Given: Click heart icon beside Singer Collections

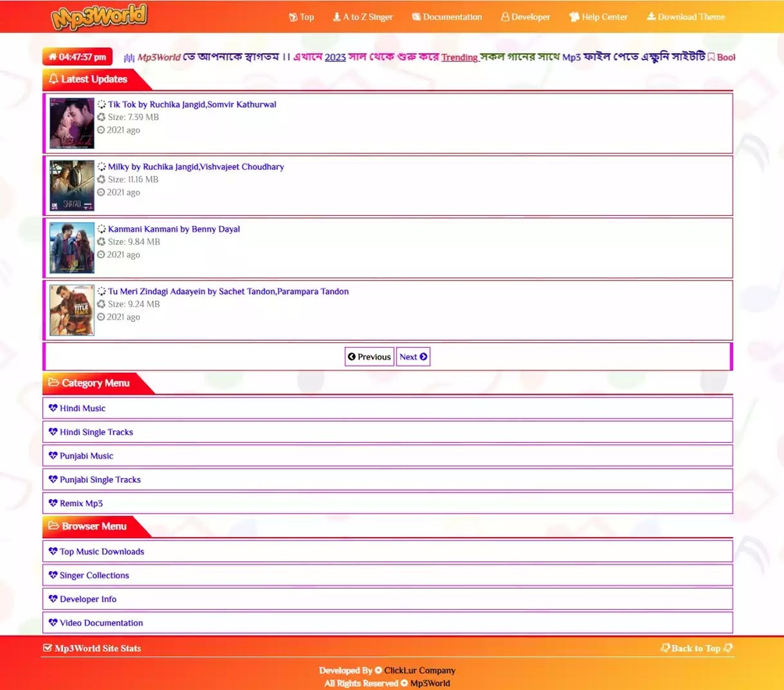Looking at the screenshot, I should (53, 575).
